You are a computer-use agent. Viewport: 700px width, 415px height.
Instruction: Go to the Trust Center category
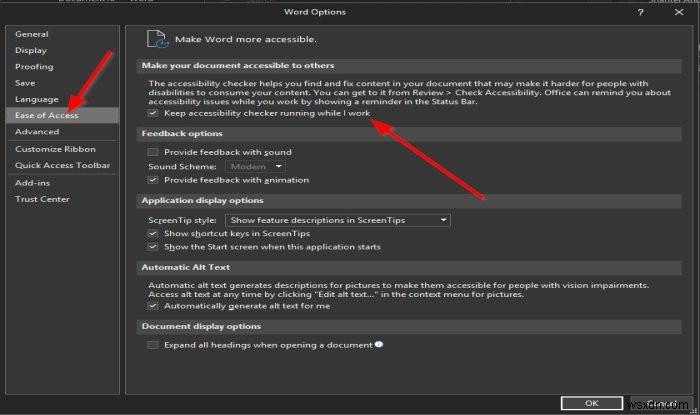click(x=42, y=199)
